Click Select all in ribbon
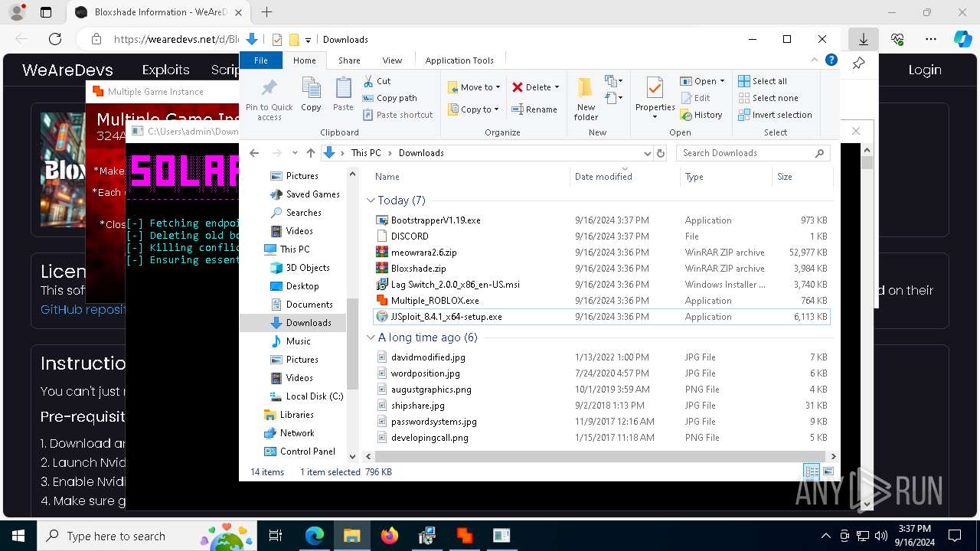The width and height of the screenshot is (980, 551). click(763, 81)
